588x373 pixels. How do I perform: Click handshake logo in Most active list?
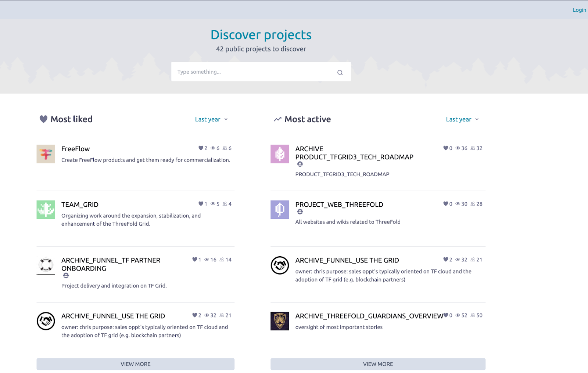click(280, 265)
